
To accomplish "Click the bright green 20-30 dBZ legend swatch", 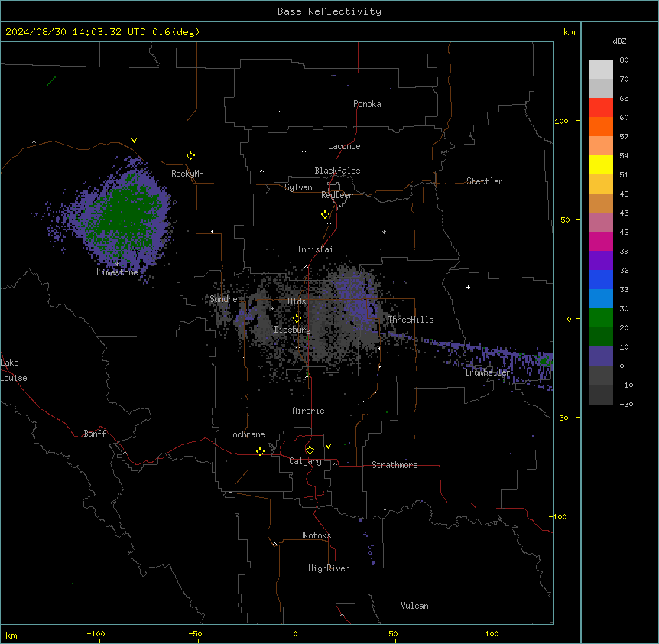I will click(601, 318).
